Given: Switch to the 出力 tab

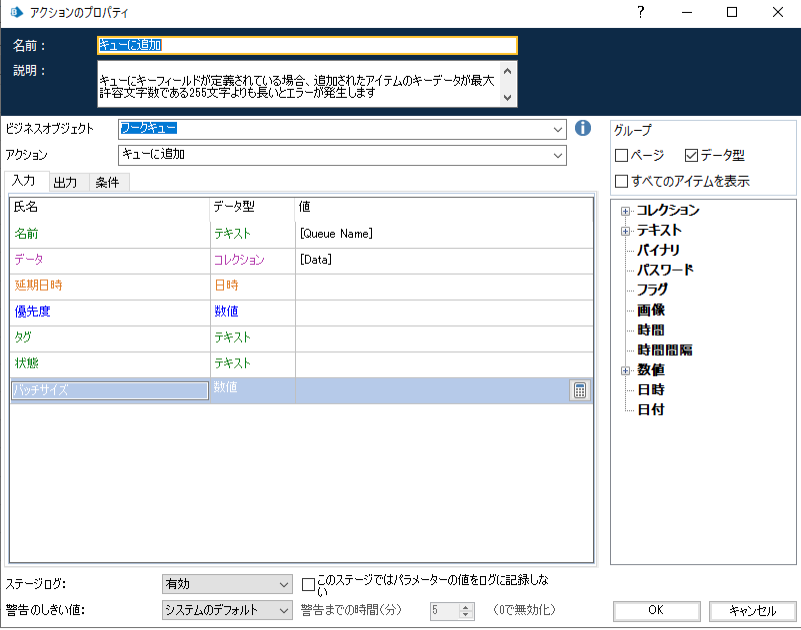Looking at the screenshot, I should pos(65,182).
